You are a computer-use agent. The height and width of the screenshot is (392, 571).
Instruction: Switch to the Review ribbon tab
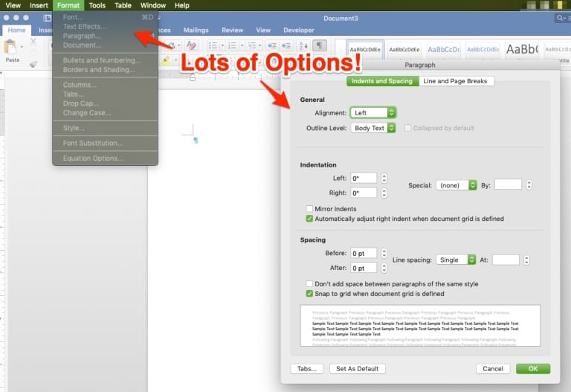[x=232, y=30]
